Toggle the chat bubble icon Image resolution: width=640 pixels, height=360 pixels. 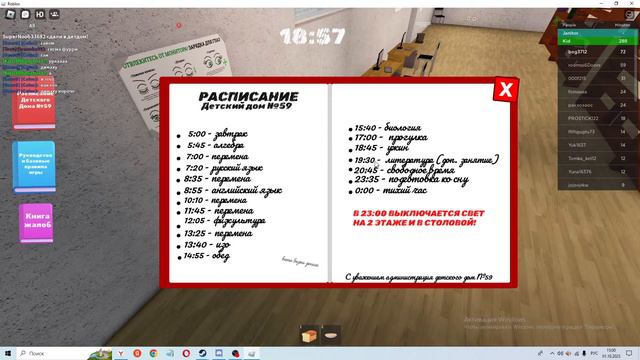coord(25,14)
